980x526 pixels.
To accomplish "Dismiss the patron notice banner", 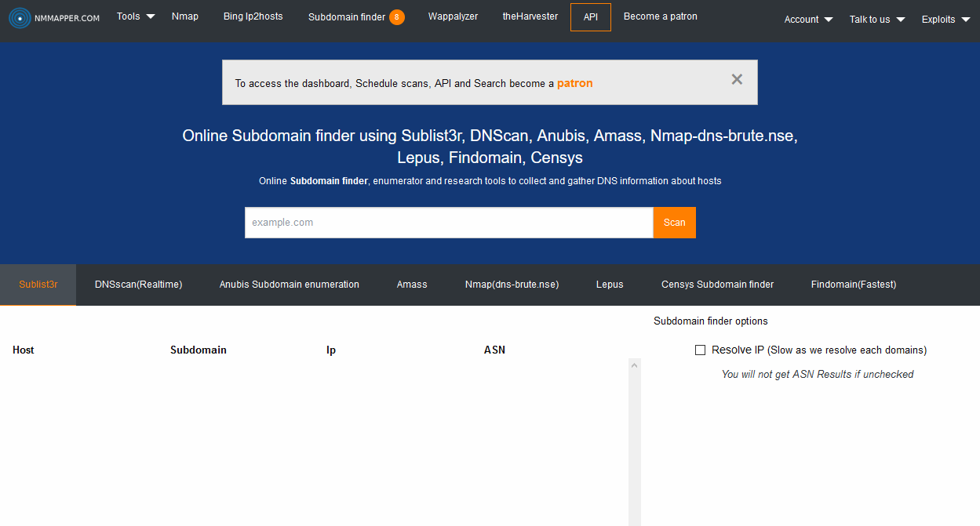I will point(737,79).
